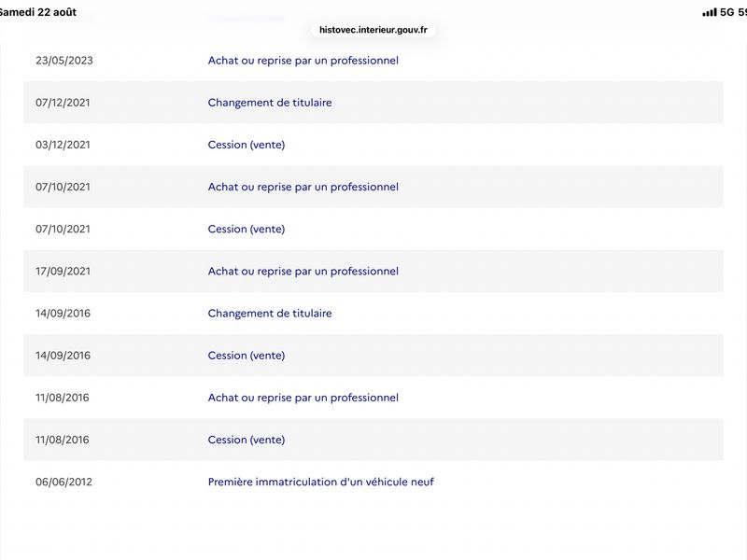The height and width of the screenshot is (560, 747).
Task: Click the 17/09/2021 date cell
Action: coord(63,271)
